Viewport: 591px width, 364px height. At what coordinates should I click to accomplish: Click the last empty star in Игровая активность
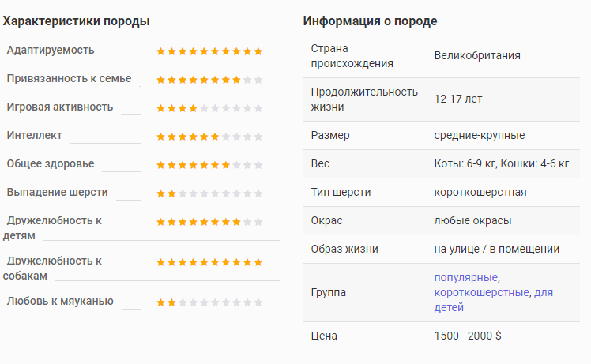[258, 108]
